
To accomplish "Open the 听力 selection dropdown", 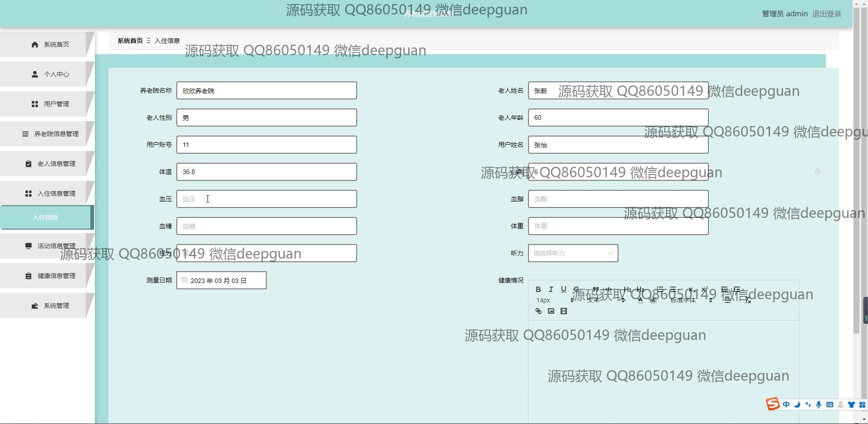I will [573, 253].
